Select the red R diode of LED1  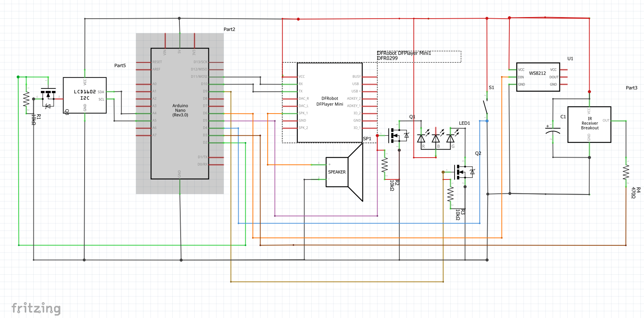[x=421, y=139]
